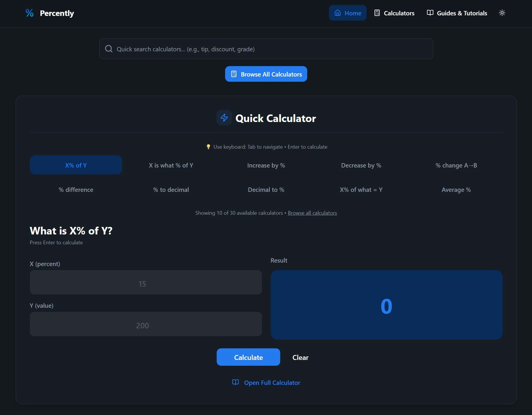Click the search magnifier icon

(x=109, y=49)
